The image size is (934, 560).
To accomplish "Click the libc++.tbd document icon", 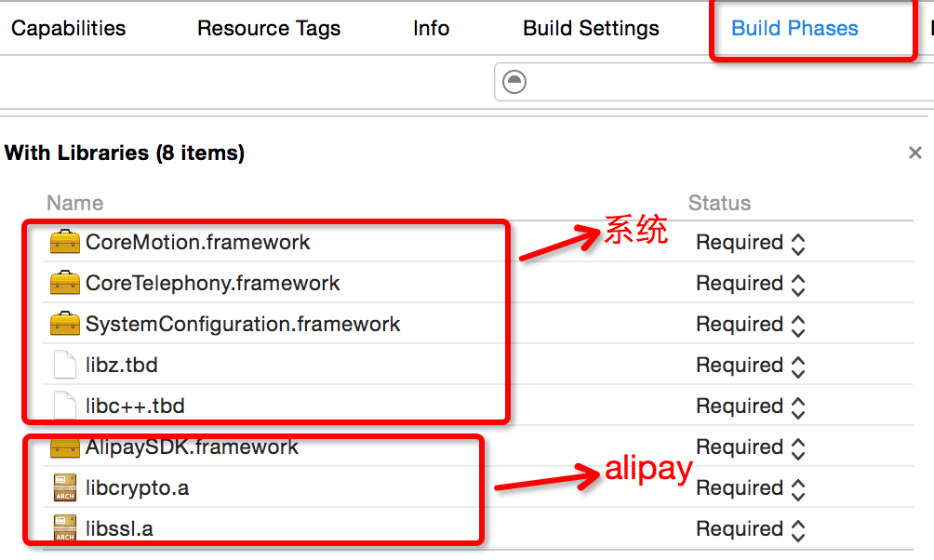I will 64,407.
